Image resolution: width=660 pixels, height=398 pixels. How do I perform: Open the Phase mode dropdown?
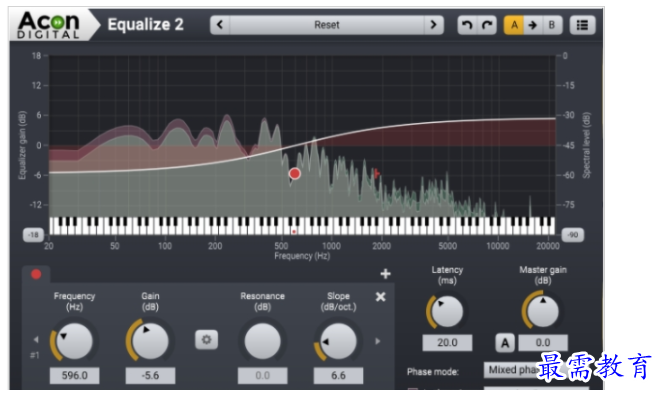click(537, 370)
